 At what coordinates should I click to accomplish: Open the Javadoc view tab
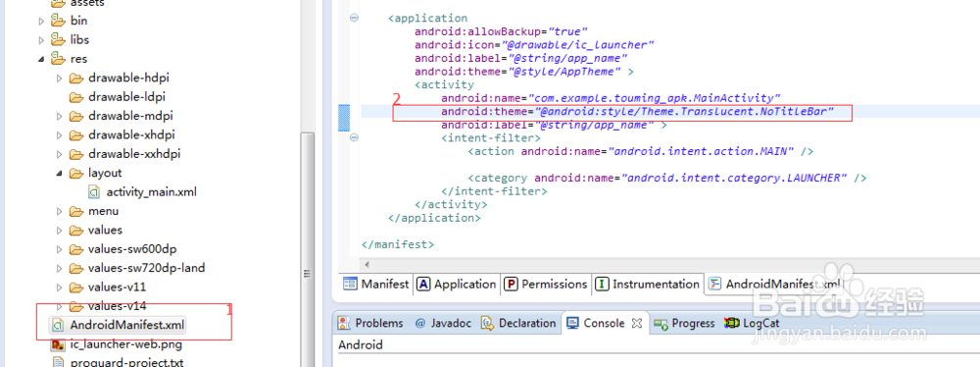(x=443, y=323)
